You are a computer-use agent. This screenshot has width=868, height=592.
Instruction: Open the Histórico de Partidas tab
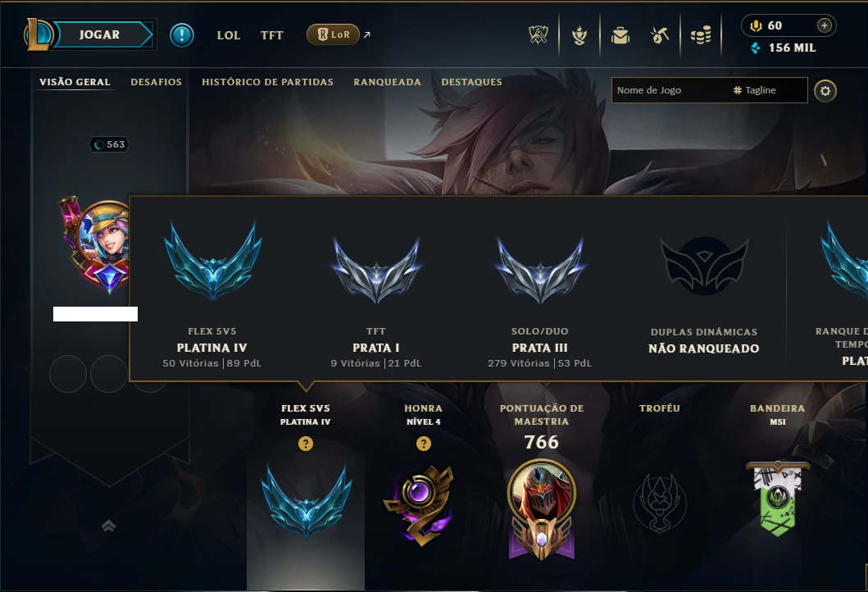[268, 82]
